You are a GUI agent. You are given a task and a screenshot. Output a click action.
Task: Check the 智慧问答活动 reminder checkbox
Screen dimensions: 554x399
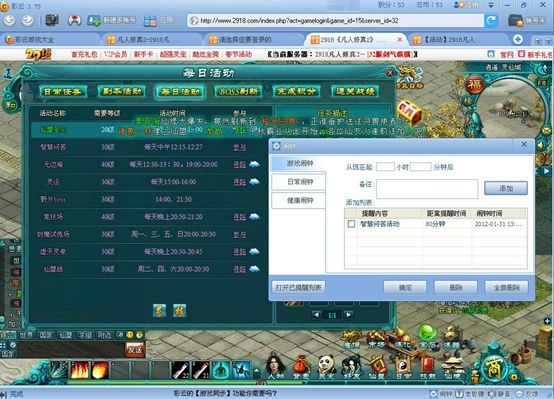click(x=351, y=224)
